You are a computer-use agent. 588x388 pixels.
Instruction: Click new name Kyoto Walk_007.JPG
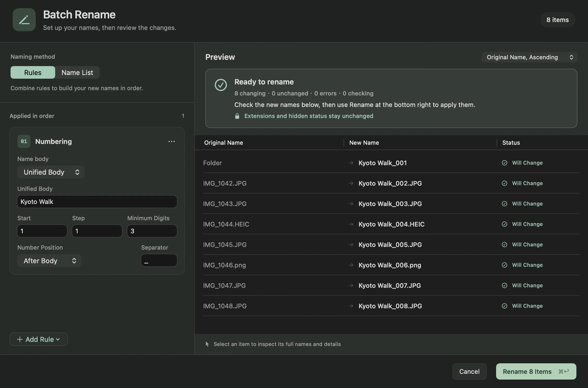[390, 286]
